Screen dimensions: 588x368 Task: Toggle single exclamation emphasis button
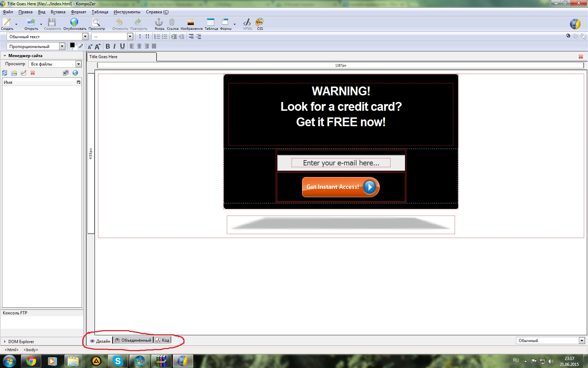pyautogui.click(x=140, y=36)
